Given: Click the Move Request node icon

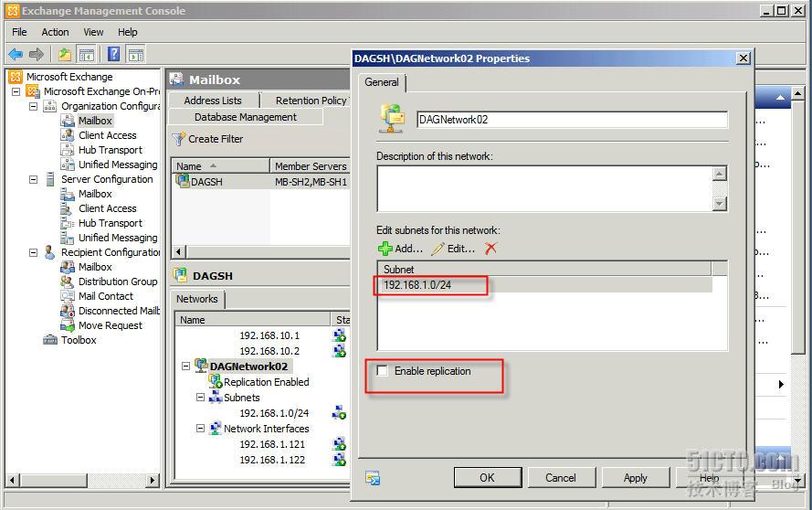Looking at the screenshot, I should point(68,325).
